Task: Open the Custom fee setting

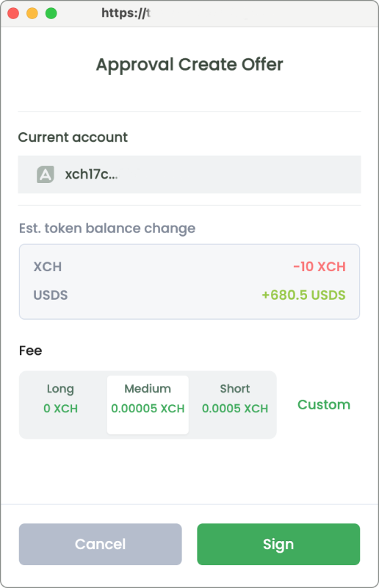Action: [324, 405]
